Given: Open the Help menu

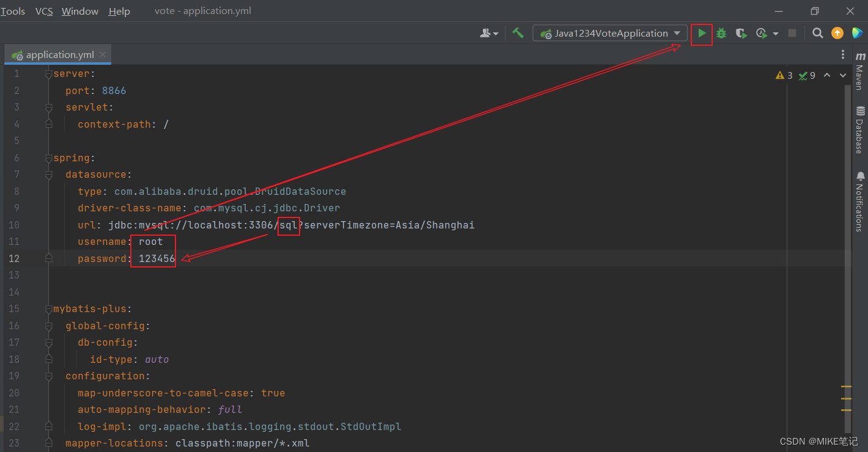Looking at the screenshot, I should (x=119, y=11).
